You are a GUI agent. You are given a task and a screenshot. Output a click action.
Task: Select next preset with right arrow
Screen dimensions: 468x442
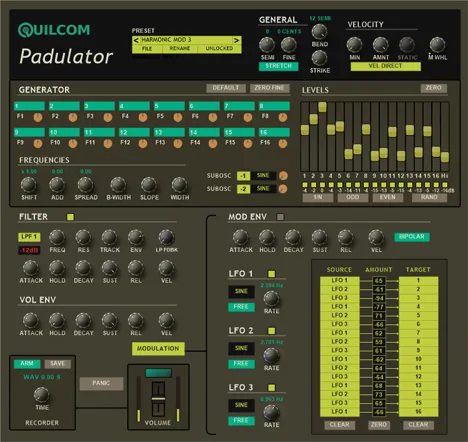coord(236,40)
